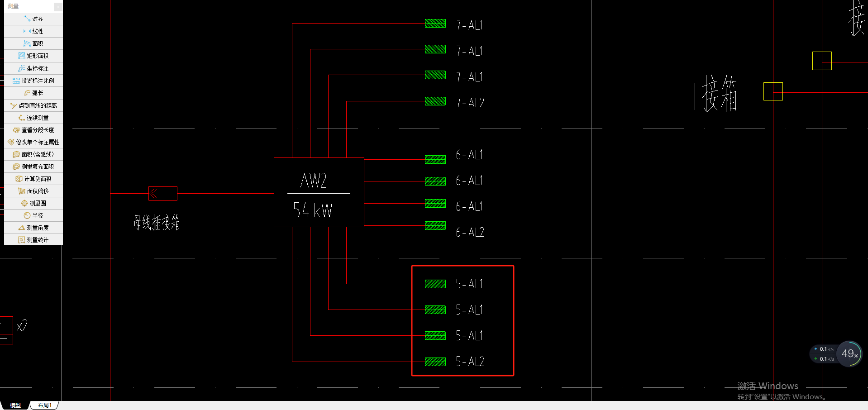This screenshot has width=868, height=410.
Task: Select the 弧长 arc length tool
Action: pyautogui.click(x=33, y=93)
